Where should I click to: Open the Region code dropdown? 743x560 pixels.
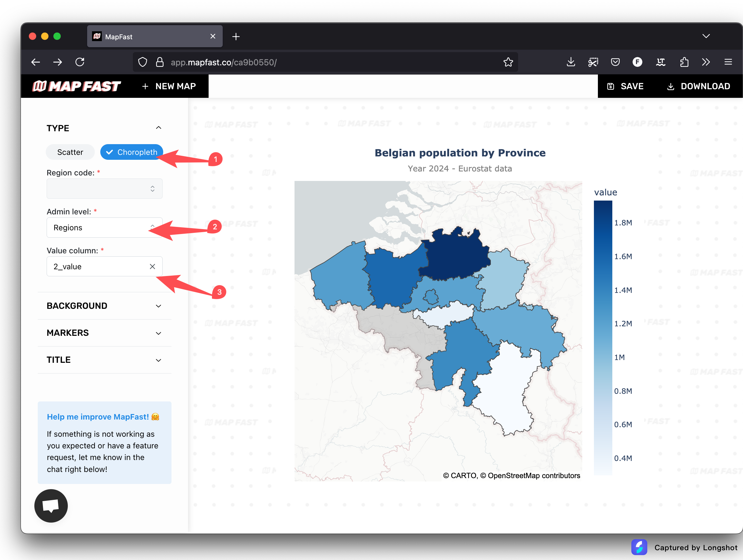tap(105, 189)
